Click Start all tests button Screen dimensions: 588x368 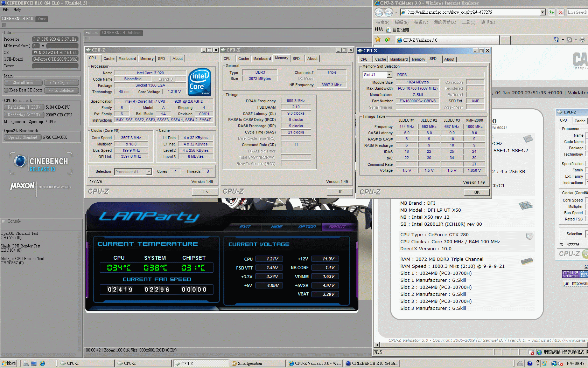[x=23, y=83]
